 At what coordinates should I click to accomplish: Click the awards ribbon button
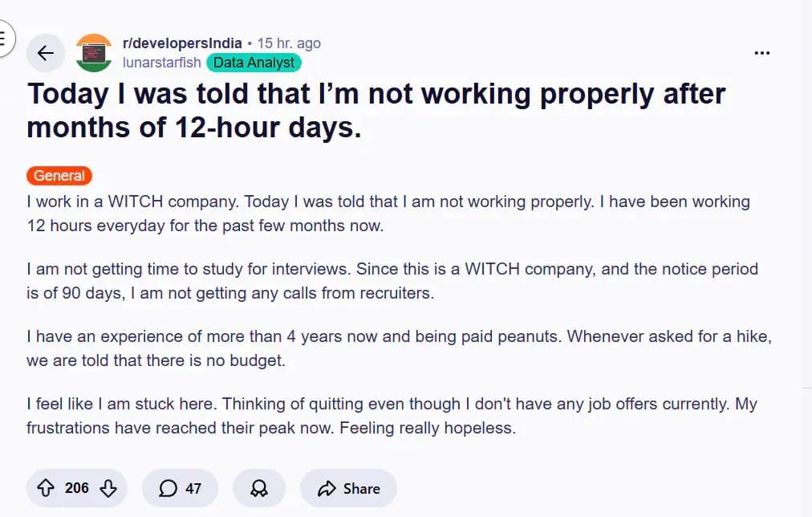pyautogui.click(x=258, y=488)
